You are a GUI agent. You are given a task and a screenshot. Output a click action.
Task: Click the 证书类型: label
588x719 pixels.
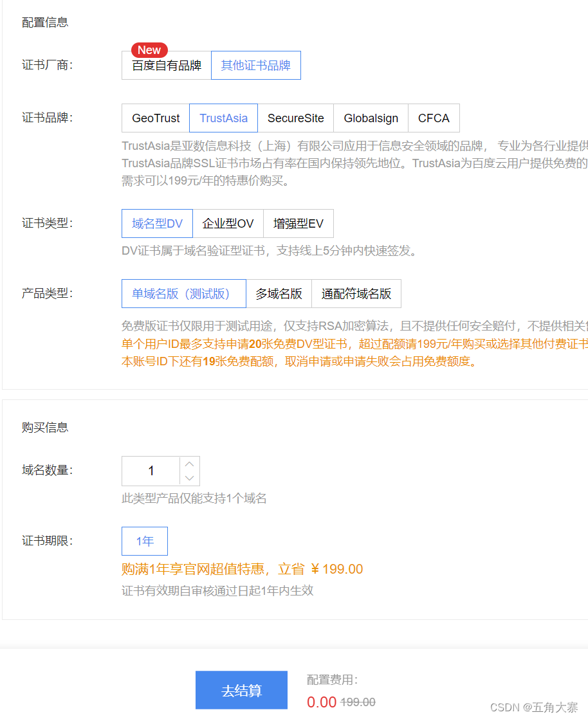[x=47, y=223]
